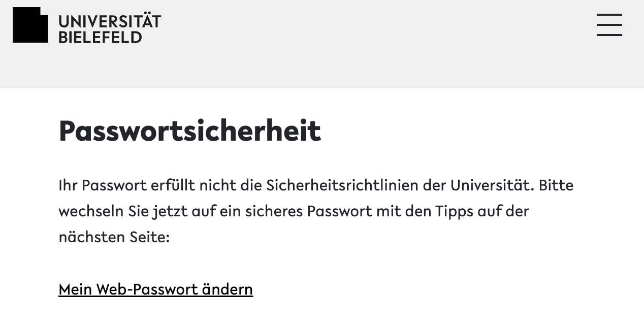Viewport: 644px width, 325px height.
Task: Click the word 'Universität.' in the paragraph
Action: tap(492, 185)
